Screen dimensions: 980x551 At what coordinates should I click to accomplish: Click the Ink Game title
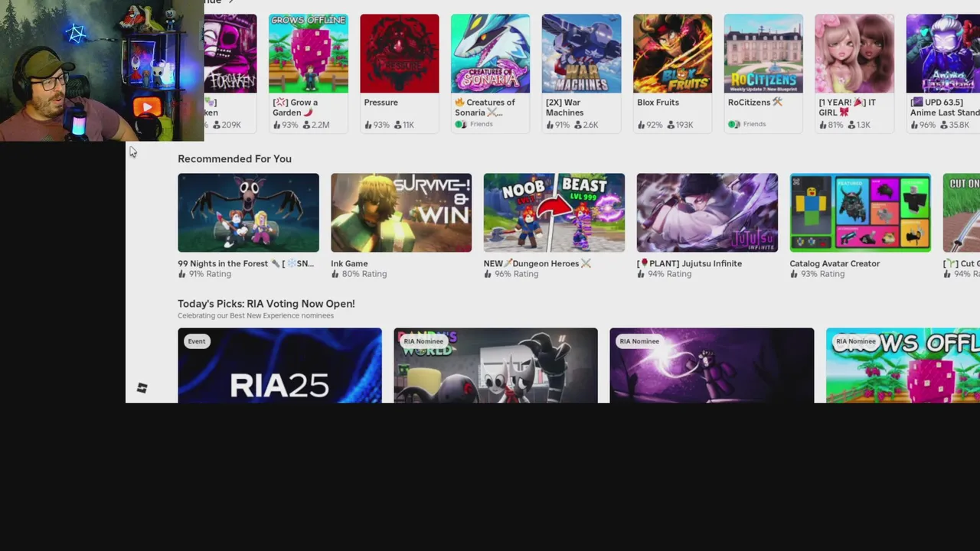click(349, 263)
